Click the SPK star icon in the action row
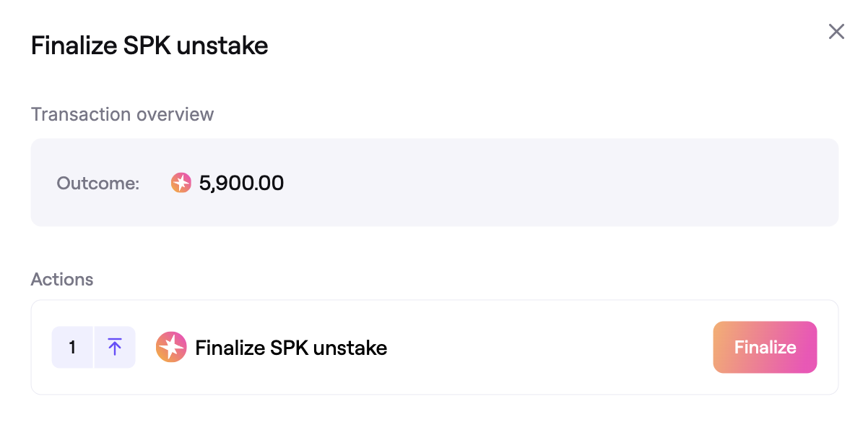868x425 pixels. click(171, 348)
